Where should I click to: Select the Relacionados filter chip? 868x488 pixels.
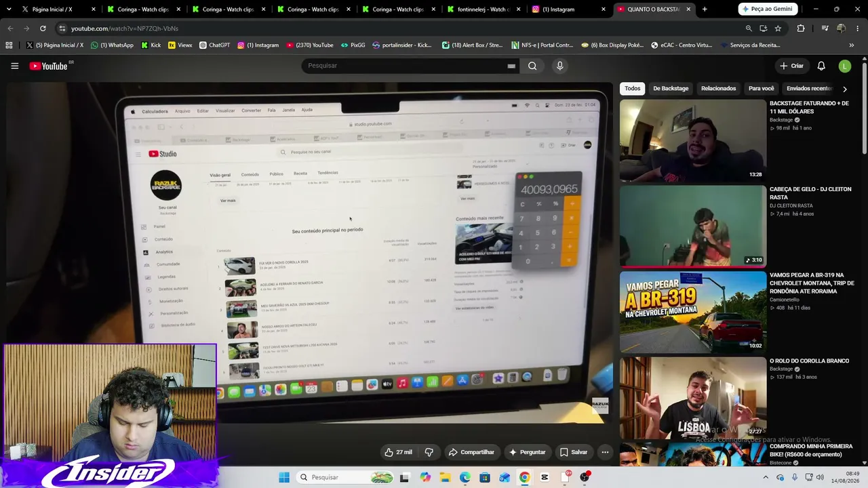coord(718,89)
